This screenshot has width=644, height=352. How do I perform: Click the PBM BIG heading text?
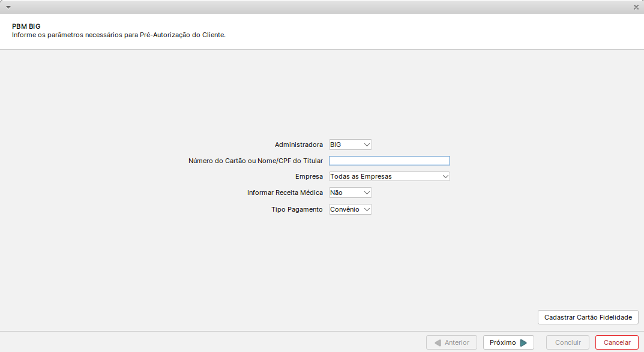26,26
